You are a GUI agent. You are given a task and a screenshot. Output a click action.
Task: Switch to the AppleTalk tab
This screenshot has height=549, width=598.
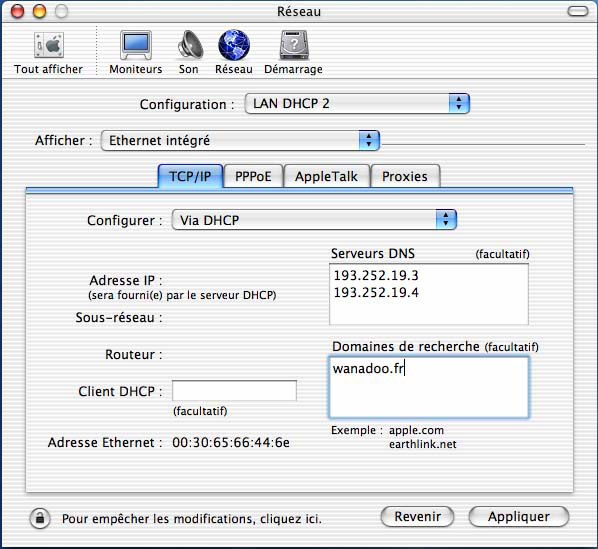click(x=326, y=176)
